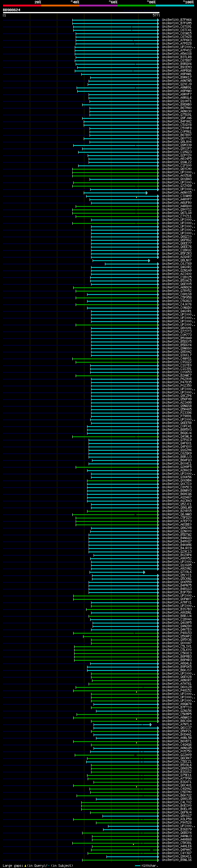This screenshot has height=868, width=197.
Task: Click the UniRef100_A9NR91 label
Action: pos(176,88)
